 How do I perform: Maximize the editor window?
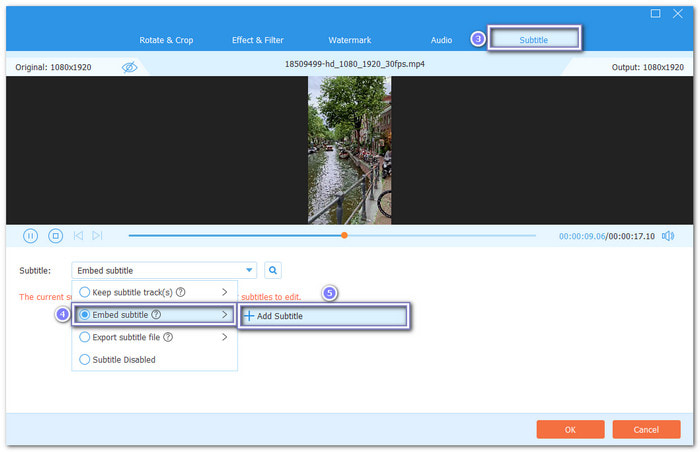(x=655, y=13)
